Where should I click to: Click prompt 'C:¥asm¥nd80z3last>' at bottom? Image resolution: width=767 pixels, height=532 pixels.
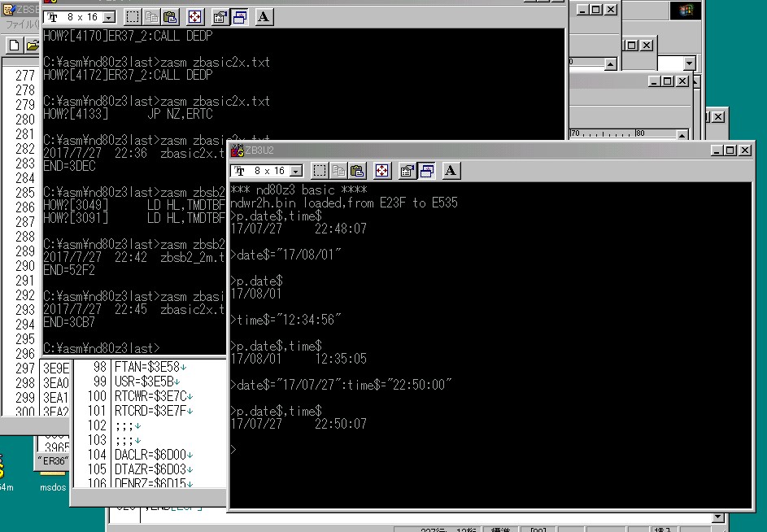[101, 348]
